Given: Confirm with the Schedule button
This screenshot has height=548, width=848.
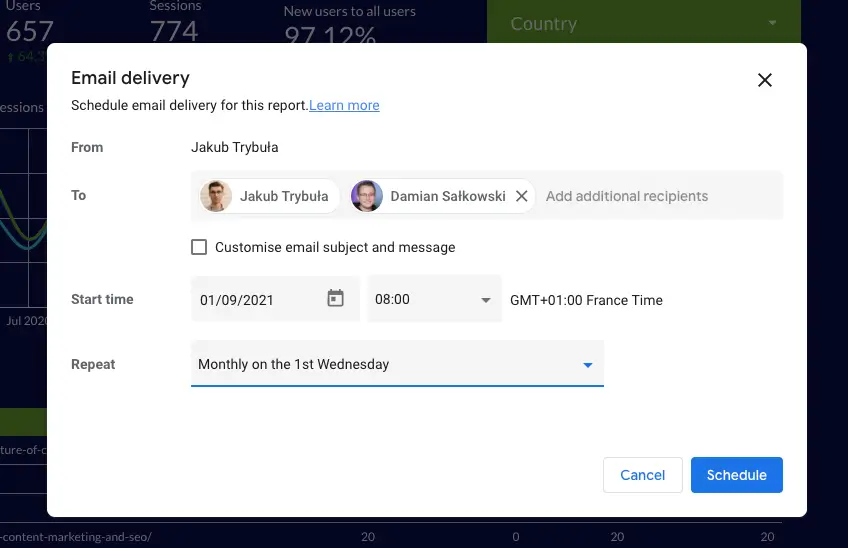Looking at the screenshot, I should tap(736, 475).
